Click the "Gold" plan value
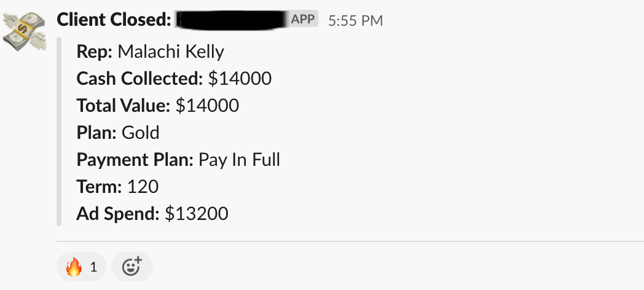The width and height of the screenshot is (644, 290). pyautogui.click(x=141, y=133)
